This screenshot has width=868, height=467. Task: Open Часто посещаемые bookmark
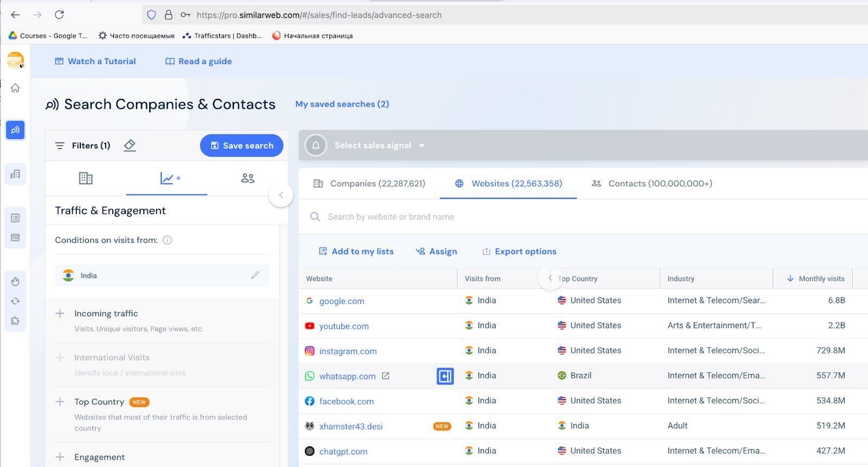(136, 36)
